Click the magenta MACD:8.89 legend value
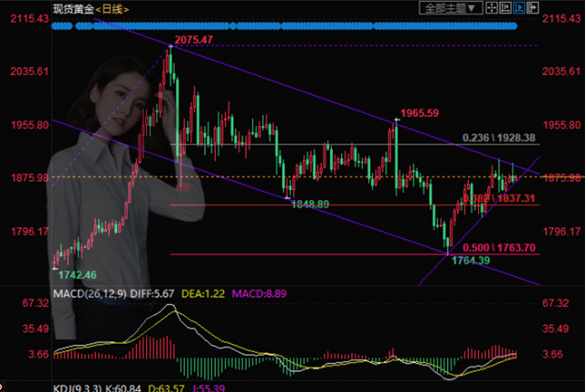 [259, 294]
